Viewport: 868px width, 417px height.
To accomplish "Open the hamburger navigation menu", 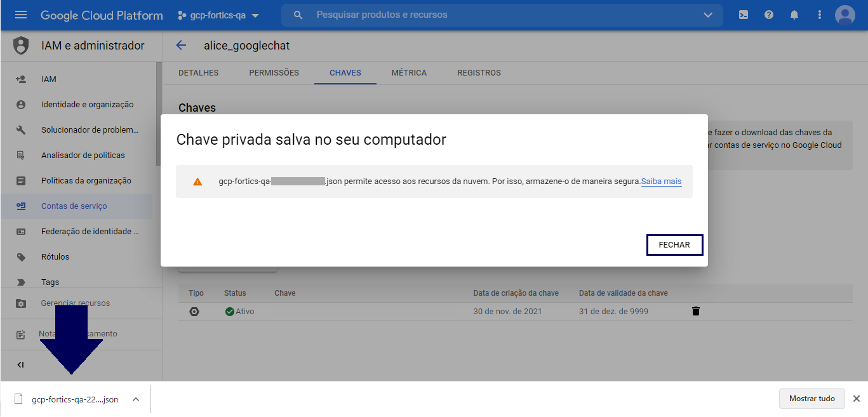I will (x=21, y=15).
